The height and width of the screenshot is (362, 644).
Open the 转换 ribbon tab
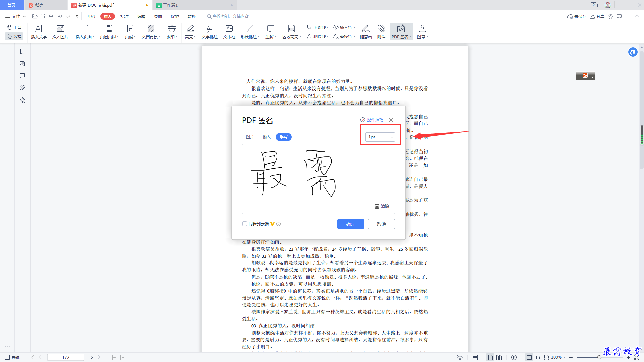tap(192, 16)
